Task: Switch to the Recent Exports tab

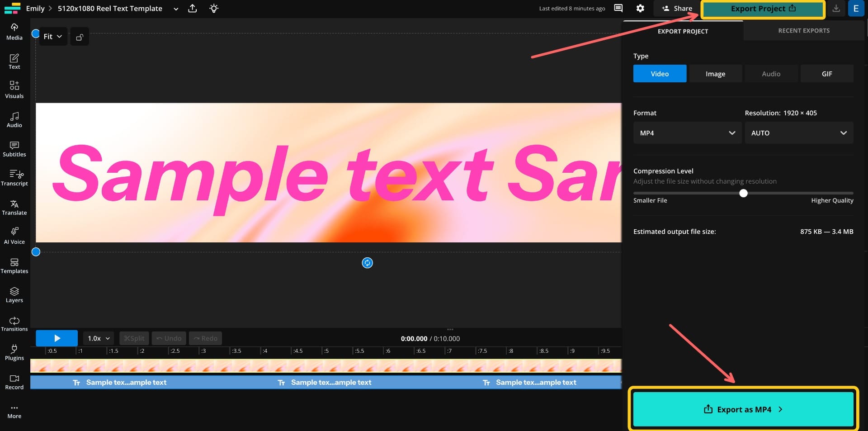Action: coord(804,30)
